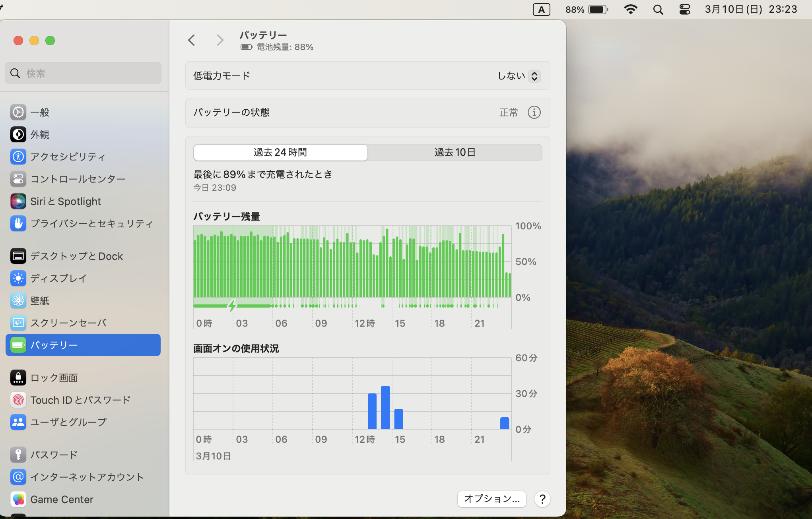The image size is (812, 519).
Task: Switch graph to 過去10日 segment
Action: 455,152
